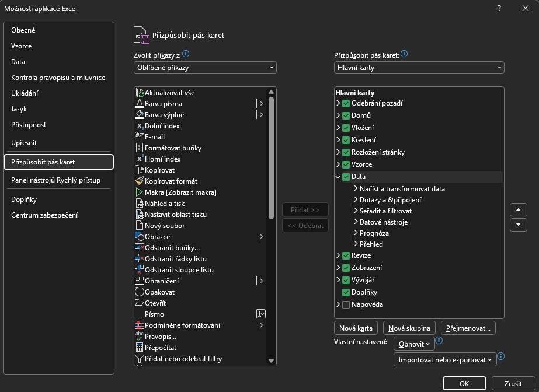Uncheck the Doplňky tab checkbox

(346, 292)
